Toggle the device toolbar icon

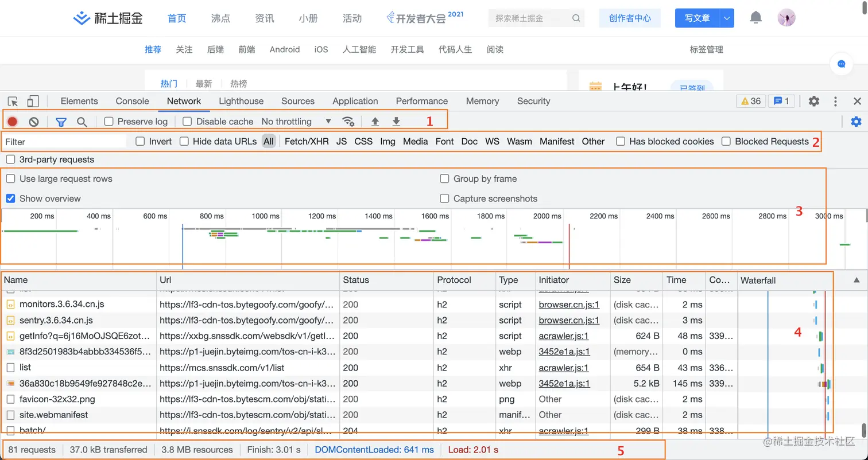pos(33,102)
